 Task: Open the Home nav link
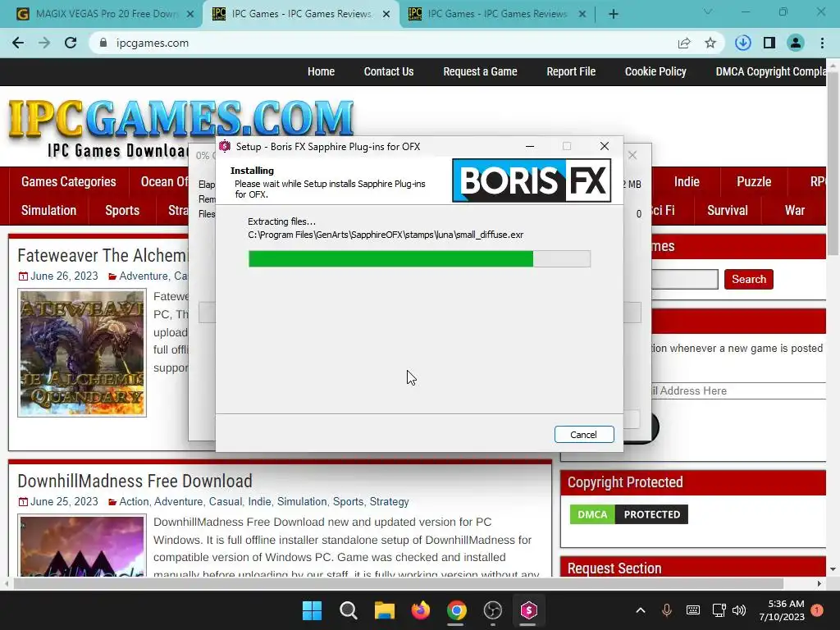coord(321,72)
